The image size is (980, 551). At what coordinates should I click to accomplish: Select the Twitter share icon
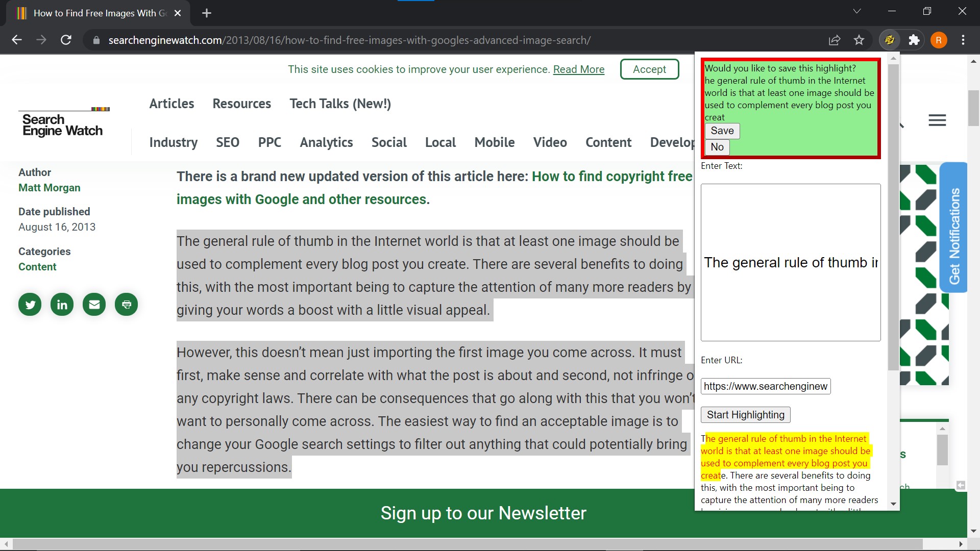pyautogui.click(x=30, y=304)
